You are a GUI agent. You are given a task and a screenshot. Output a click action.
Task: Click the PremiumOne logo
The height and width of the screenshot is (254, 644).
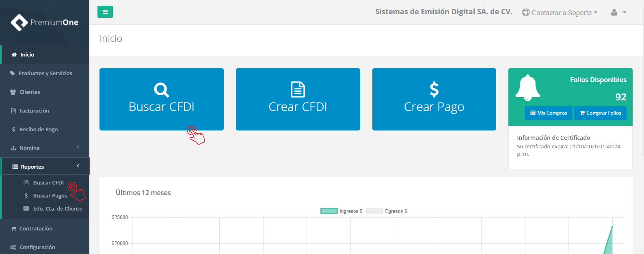coord(45,22)
